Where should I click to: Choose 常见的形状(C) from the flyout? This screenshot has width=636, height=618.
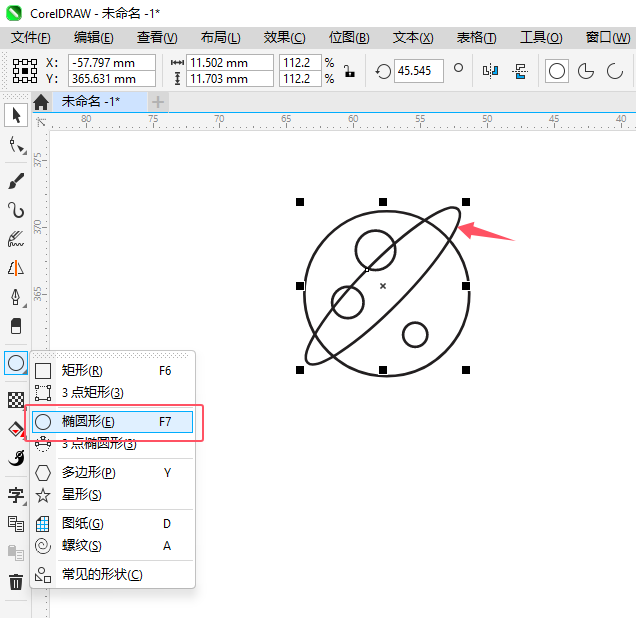click(x=113, y=575)
